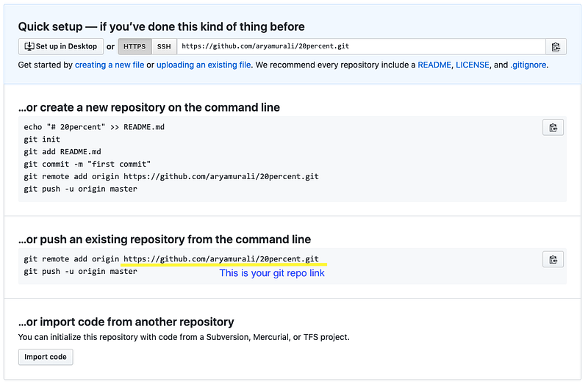Click the repository URL text field
The image size is (588, 387).
pyautogui.click(x=360, y=46)
